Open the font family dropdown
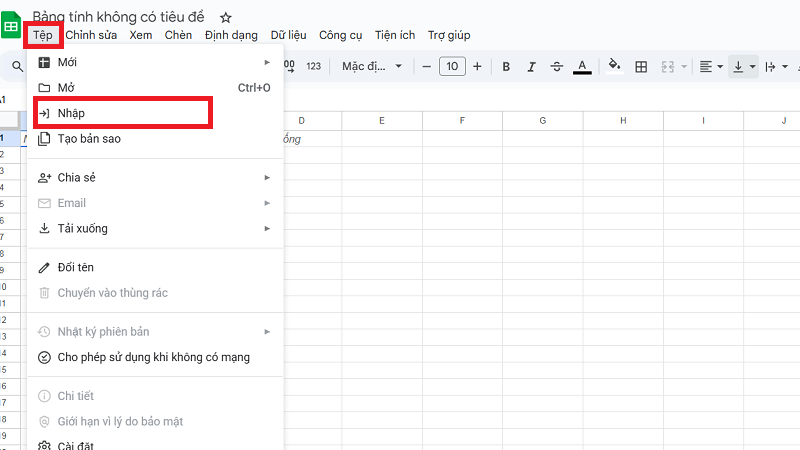This screenshot has width=800, height=450. pyautogui.click(x=371, y=67)
